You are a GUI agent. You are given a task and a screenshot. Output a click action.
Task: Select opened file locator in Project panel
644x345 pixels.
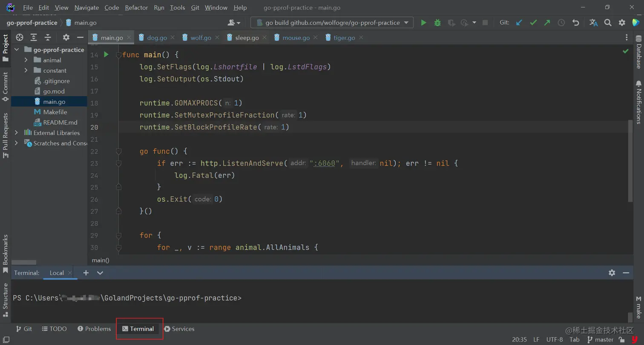(x=20, y=37)
